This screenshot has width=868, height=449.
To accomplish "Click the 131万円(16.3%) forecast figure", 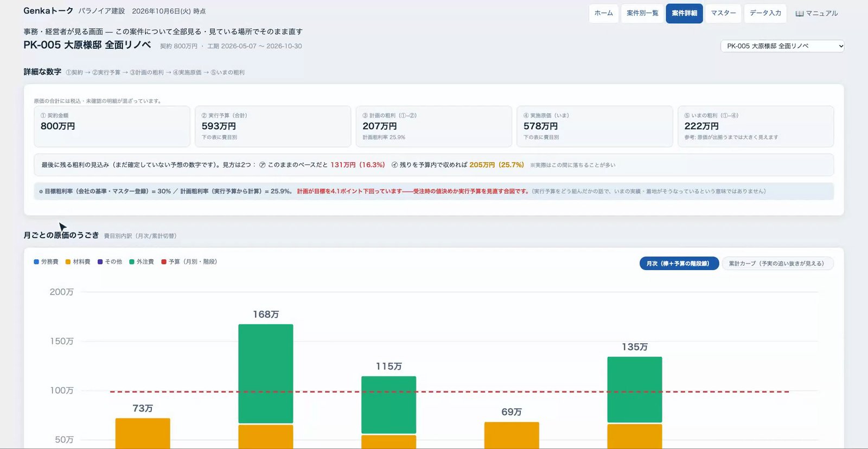I will pyautogui.click(x=358, y=165).
